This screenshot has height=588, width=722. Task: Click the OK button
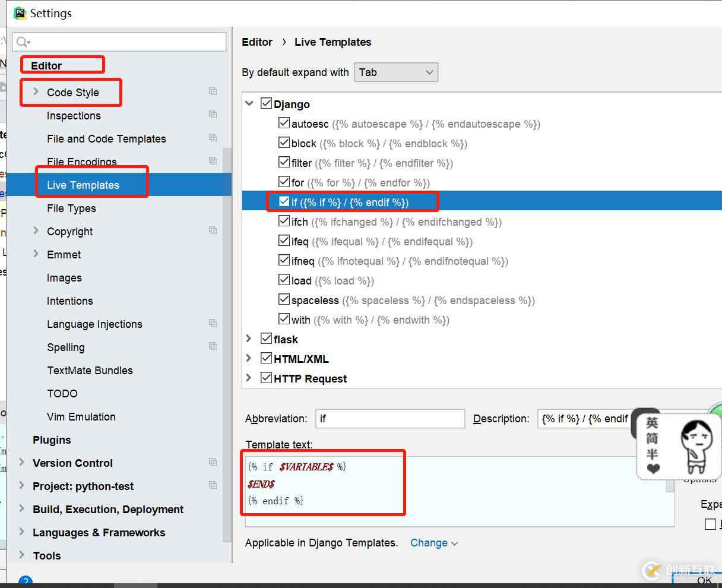(x=705, y=580)
